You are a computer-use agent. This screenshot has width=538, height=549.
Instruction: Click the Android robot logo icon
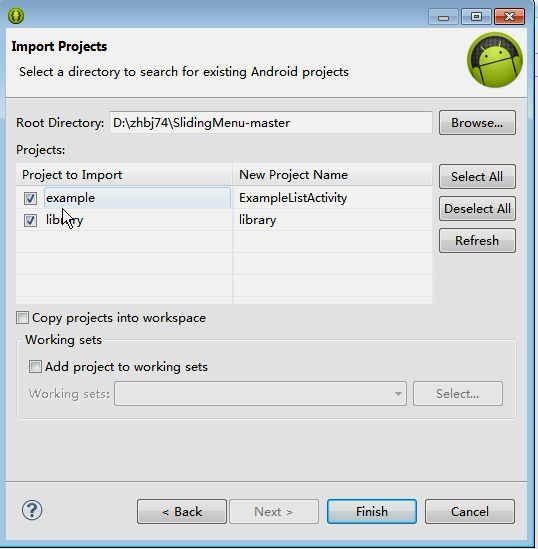click(x=495, y=60)
